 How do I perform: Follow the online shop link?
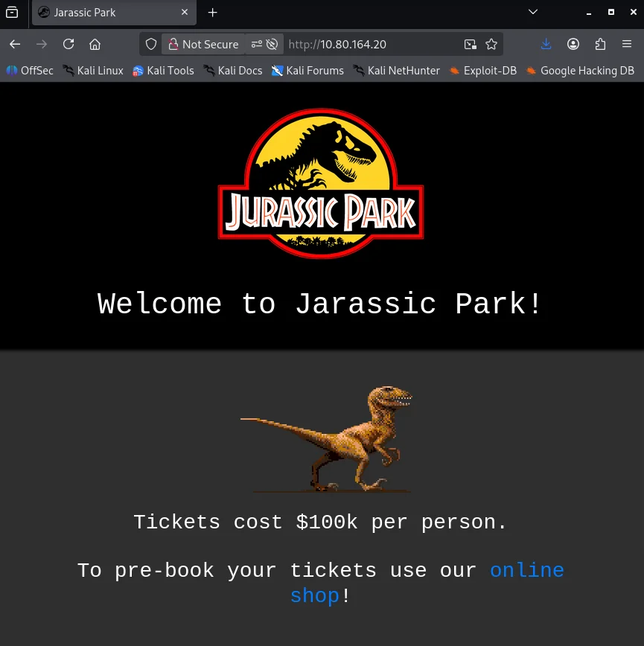click(526, 571)
